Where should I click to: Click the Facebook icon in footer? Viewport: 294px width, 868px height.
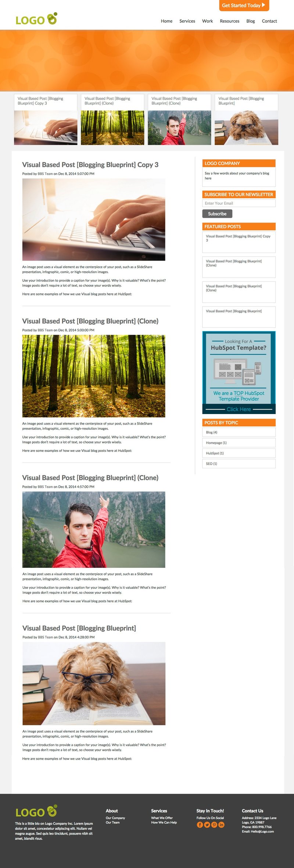coord(200,825)
